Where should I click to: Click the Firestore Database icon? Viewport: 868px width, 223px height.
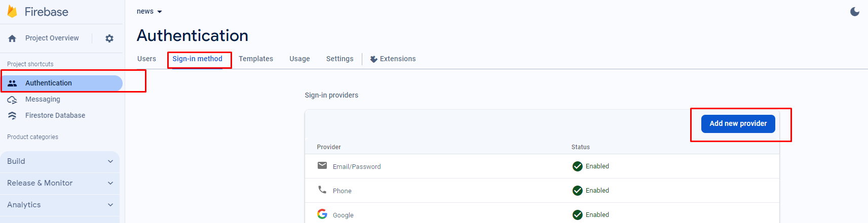12,116
